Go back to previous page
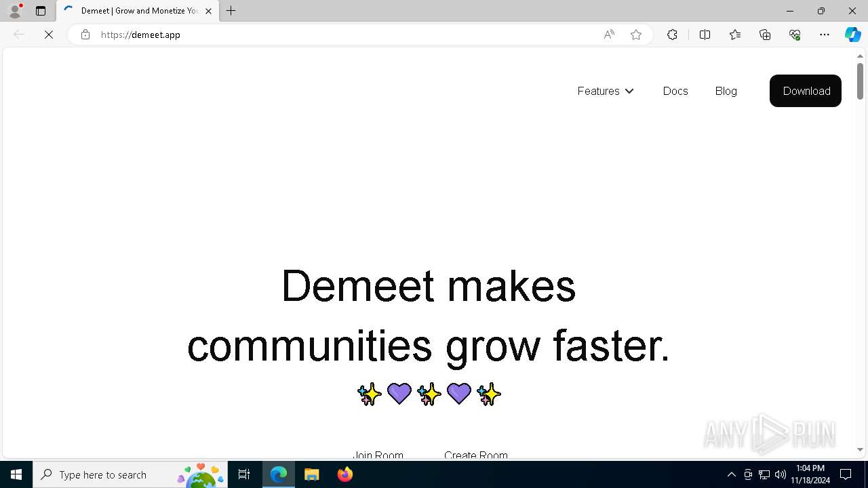 [19, 35]
